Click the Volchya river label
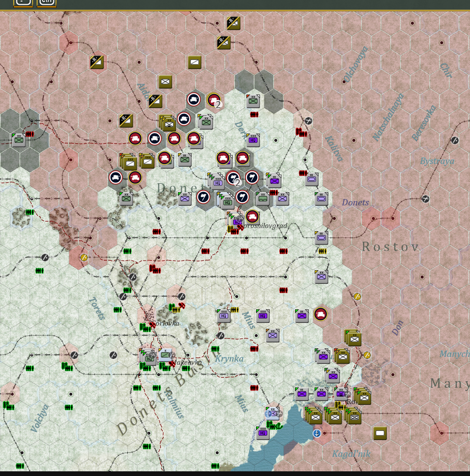Screen dimensions: 470x476 [x=40, y=418]
